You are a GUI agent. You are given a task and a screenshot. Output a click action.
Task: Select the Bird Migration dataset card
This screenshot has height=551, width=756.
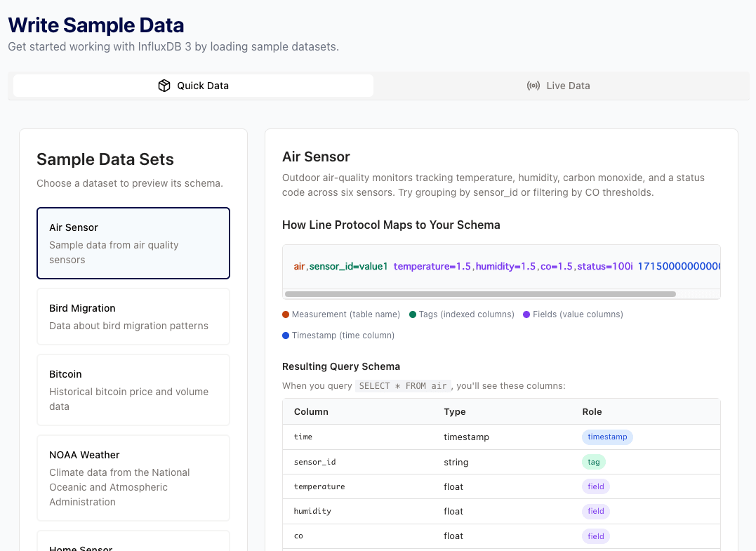(x=133, y=317)
